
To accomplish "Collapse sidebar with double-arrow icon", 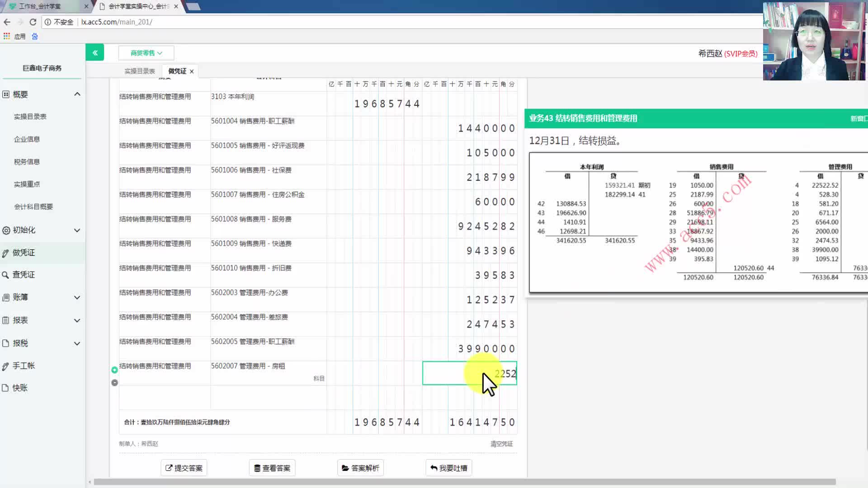I will tap(95, 52).
